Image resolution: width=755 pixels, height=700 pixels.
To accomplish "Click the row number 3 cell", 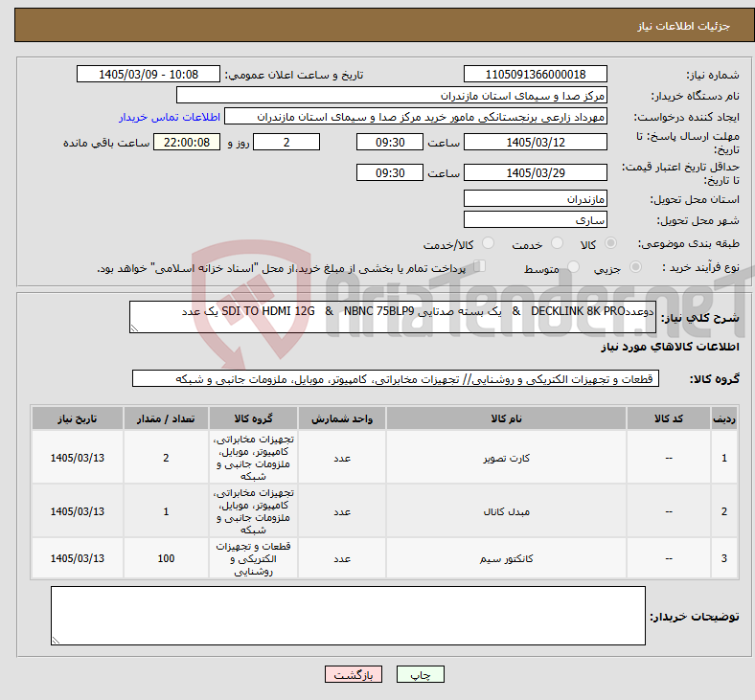I will pyautogui.click(x=724, y=558).
